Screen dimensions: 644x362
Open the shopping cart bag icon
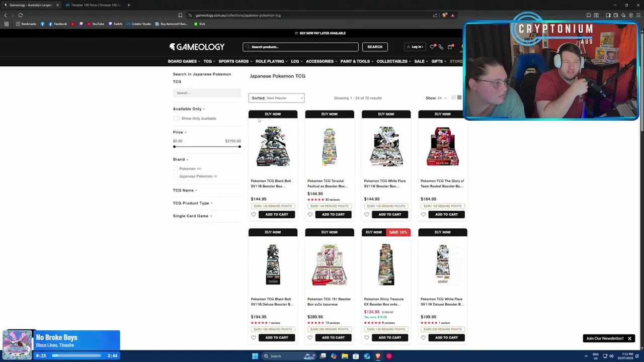pyautogui.click(x=450, y=47)
